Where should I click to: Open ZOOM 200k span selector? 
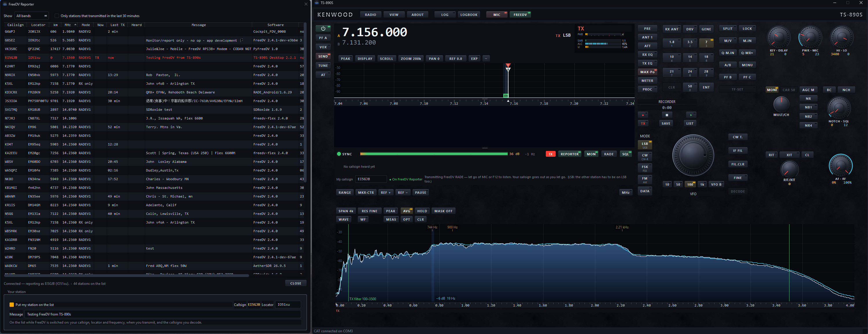[x=411, y=59]
